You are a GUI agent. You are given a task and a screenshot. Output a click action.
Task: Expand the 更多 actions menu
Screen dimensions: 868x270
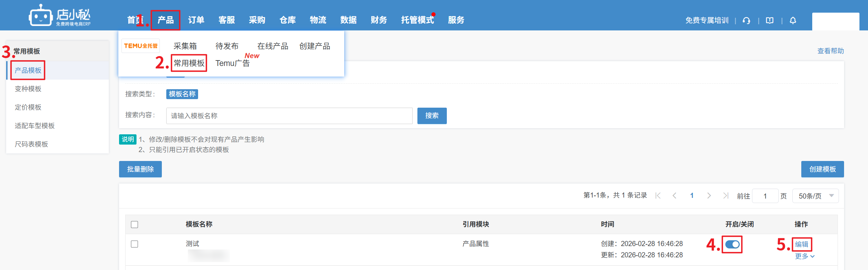(804, 256)
